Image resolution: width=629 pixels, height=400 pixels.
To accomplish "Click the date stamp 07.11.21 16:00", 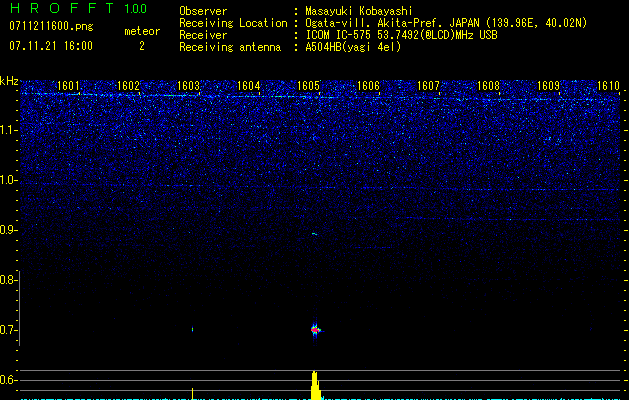I will (51, 46).
